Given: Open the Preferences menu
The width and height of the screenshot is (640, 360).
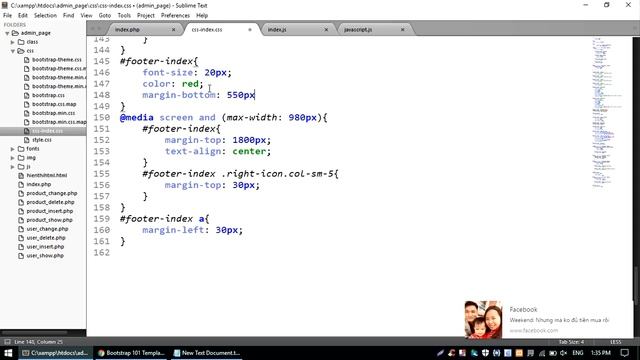Looking at the screenshot, I should point(176,16).
